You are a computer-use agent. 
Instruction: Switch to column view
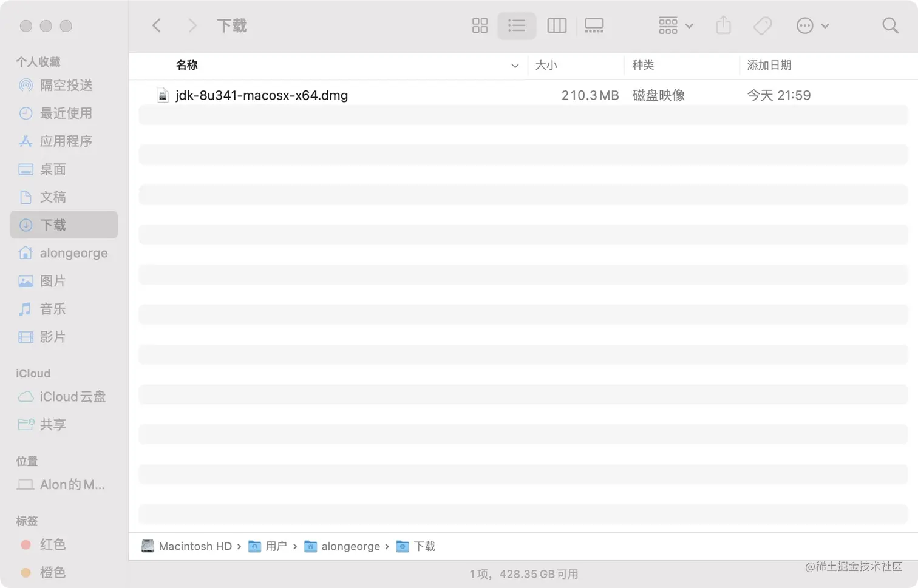tap(557, 25)
